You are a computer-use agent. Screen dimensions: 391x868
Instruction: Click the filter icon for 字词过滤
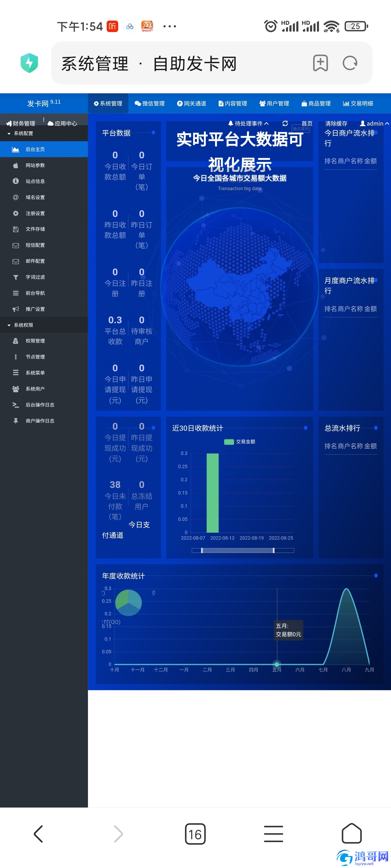15,277
